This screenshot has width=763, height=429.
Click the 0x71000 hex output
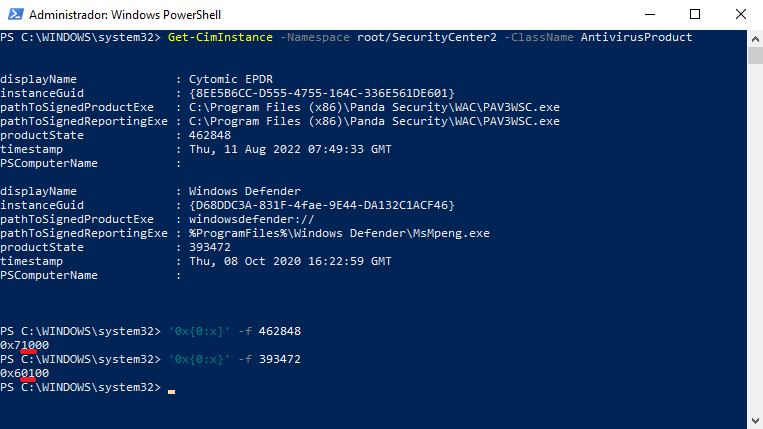coord(25,344)
